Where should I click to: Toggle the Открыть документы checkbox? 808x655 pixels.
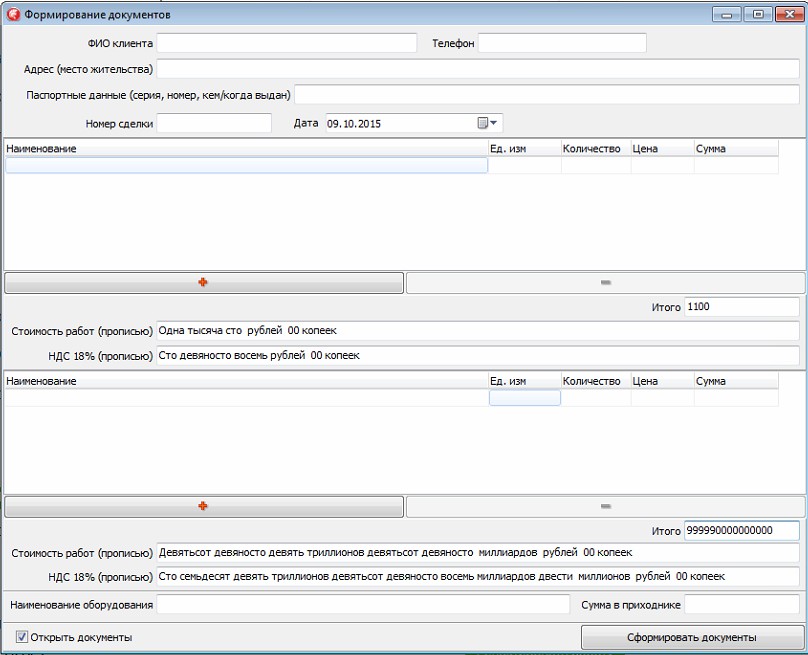[x=22, y=637]
